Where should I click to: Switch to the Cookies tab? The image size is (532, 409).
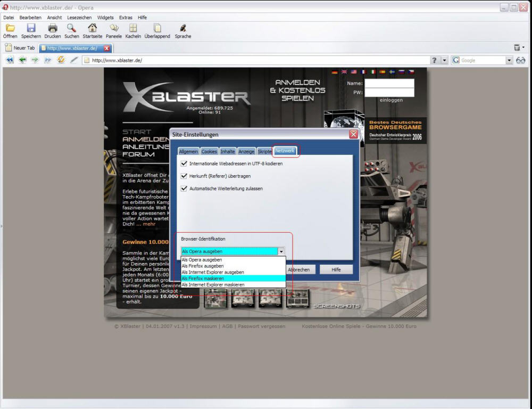point(209,151)
